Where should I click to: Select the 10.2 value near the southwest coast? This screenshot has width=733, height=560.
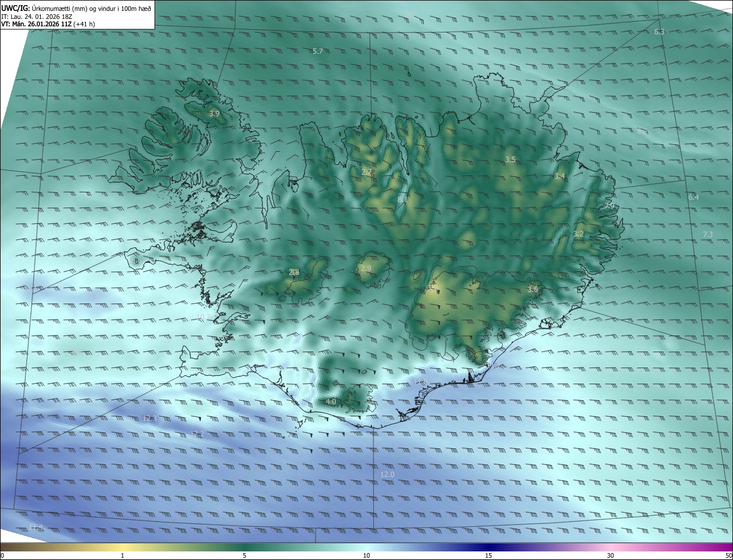(x=203, y=317)
